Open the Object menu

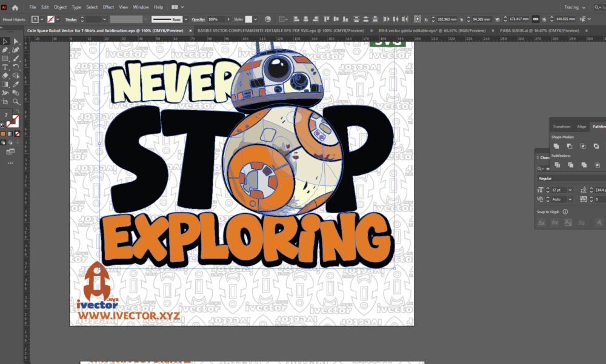click(60, 7)
